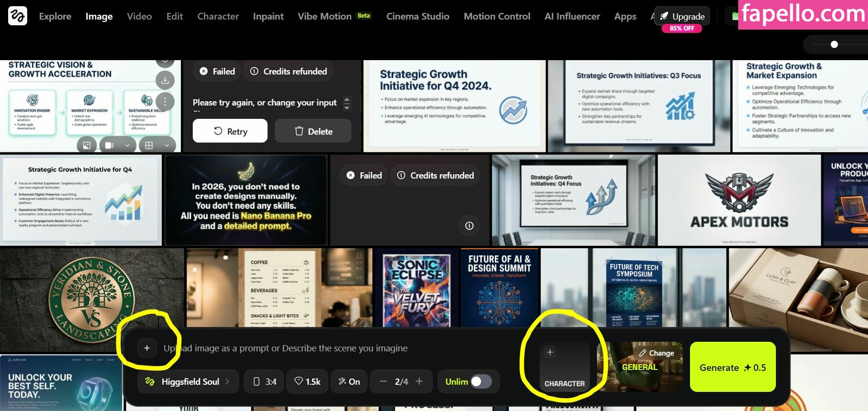Download the Strategic Vision slide image
The image size is (868, 411).
(165, 80)
